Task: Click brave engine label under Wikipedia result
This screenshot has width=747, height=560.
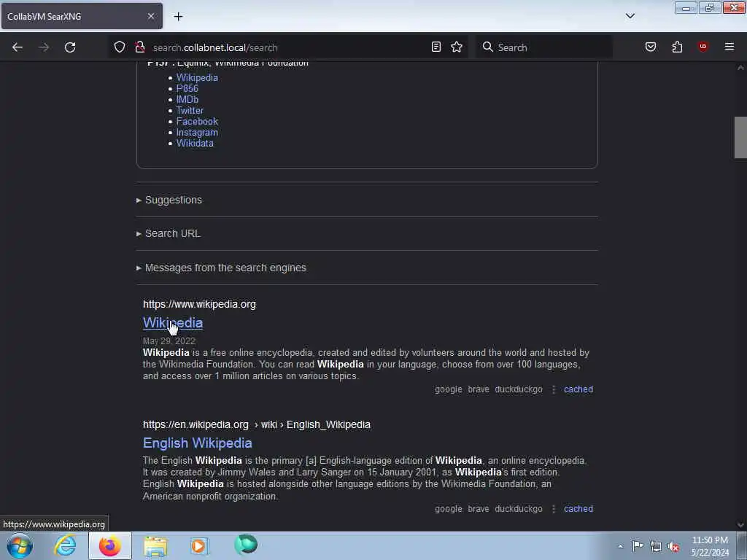Action: click(x=479, y=389)
